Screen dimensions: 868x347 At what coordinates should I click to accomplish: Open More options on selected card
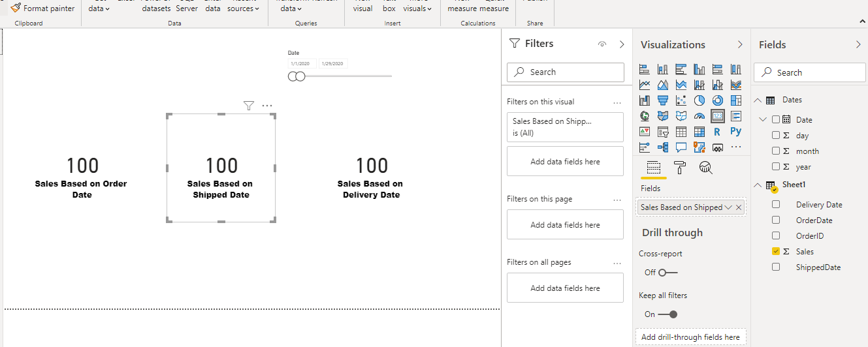tap(267, 106)
